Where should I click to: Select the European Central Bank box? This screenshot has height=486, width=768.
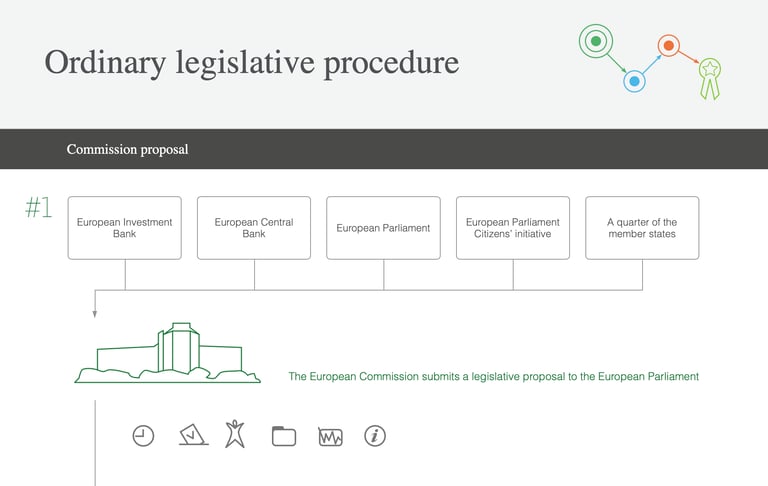(254, 228)
